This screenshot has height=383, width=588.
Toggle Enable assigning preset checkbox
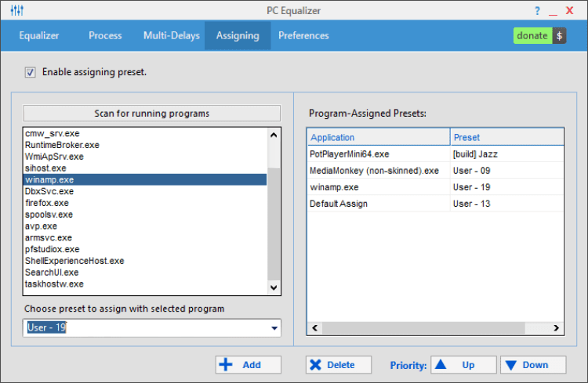[x=31, y=72]
